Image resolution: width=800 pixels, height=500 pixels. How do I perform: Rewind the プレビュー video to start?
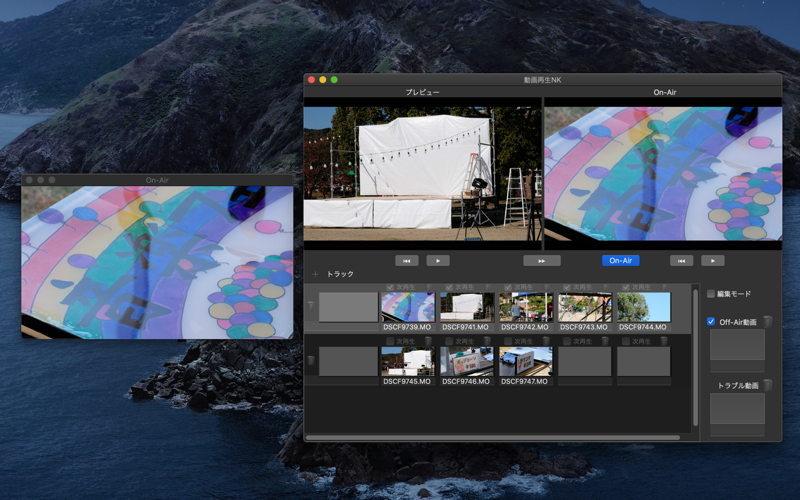click(407, 261)
